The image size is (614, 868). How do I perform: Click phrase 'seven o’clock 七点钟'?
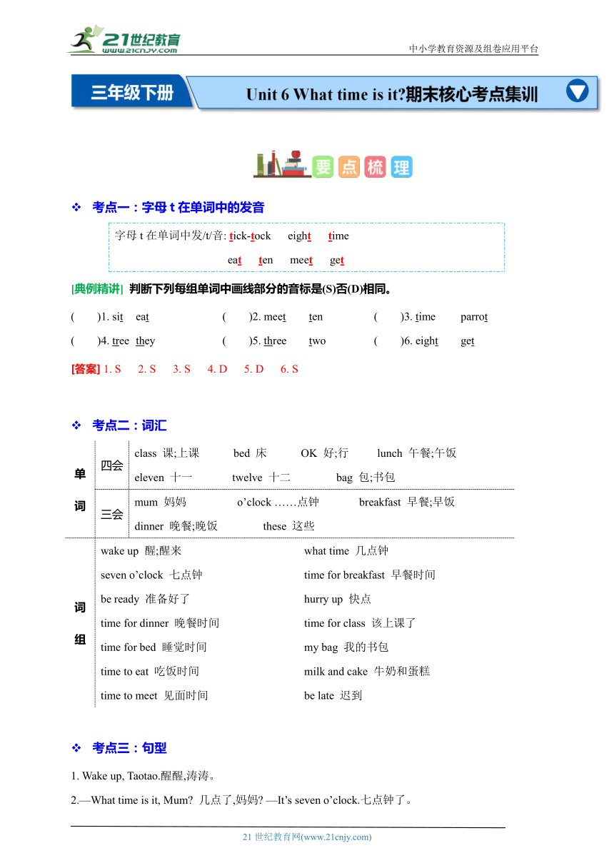[x=151, y=575]
